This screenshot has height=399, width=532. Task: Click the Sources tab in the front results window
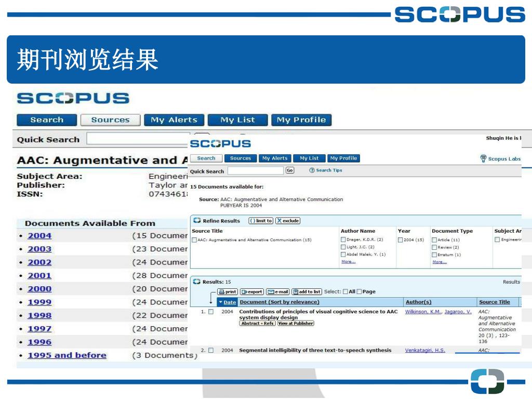click(x=241, y=158)
